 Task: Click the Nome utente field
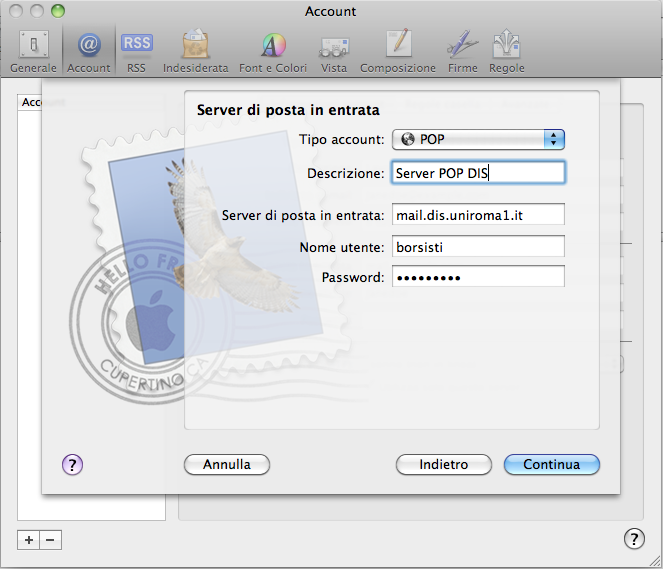[478, 246]
